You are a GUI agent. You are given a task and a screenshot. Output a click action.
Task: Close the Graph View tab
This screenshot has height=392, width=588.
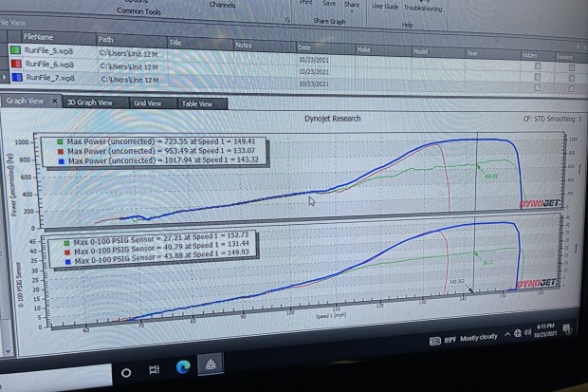pyautogui.click(x=55, y=101)
